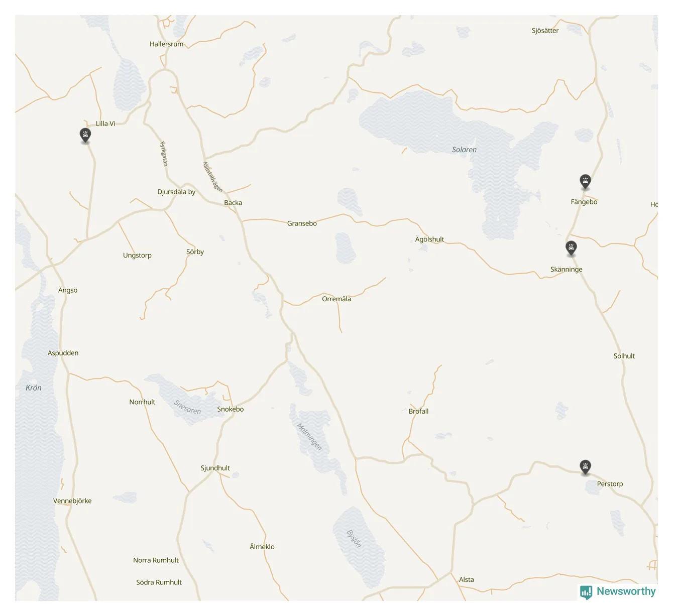
Task: Open the accident marker above Skänninge
Action: 571,248
